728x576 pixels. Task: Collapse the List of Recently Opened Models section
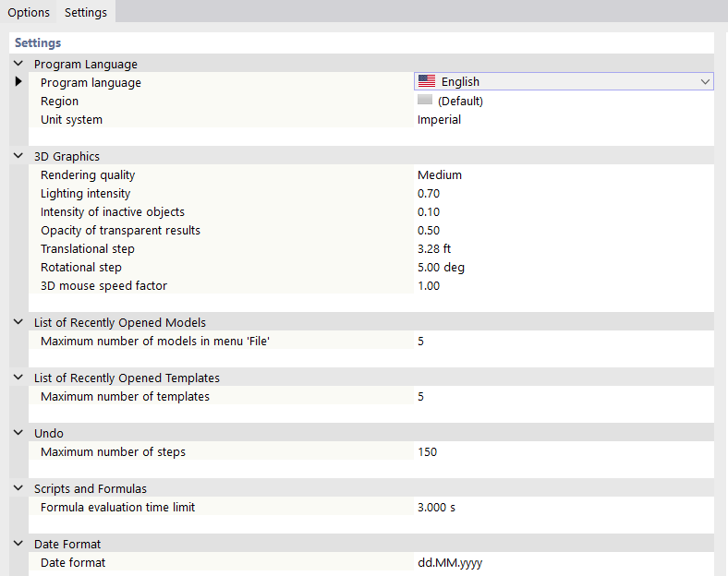click(x=18, y=322)
